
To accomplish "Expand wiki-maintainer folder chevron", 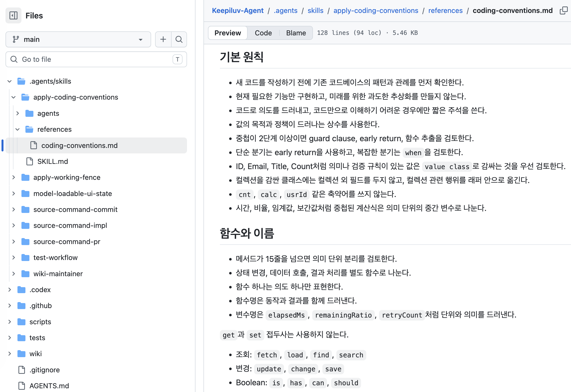I will coord(13,274).
